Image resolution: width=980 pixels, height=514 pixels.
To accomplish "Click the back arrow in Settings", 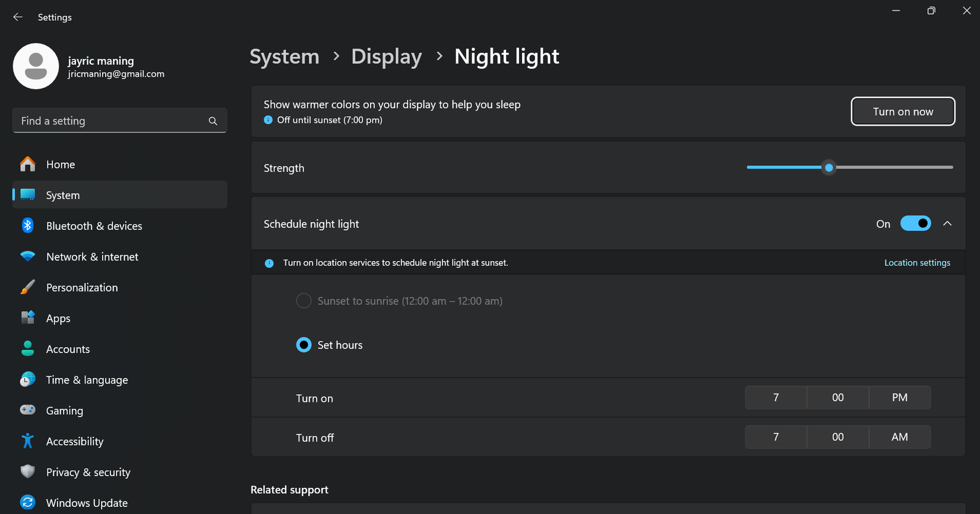I will click(x=18, y=17).
